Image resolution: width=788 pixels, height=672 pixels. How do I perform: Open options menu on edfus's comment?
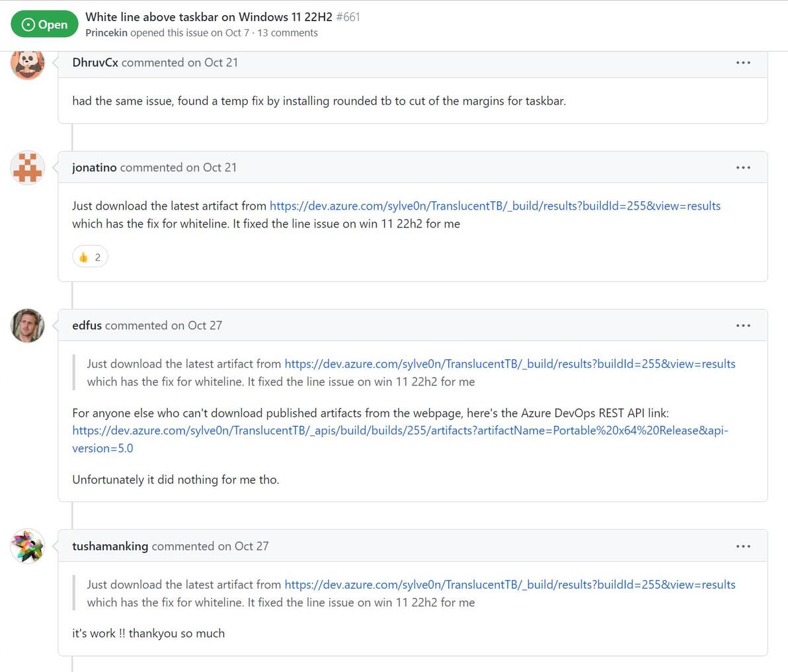tap(743, 325)
